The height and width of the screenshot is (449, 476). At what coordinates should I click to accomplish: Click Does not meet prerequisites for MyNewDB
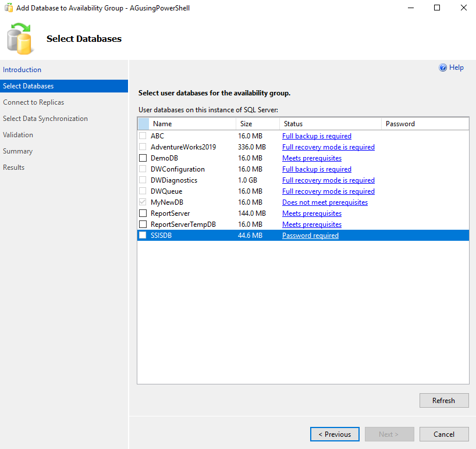(325, 202)
